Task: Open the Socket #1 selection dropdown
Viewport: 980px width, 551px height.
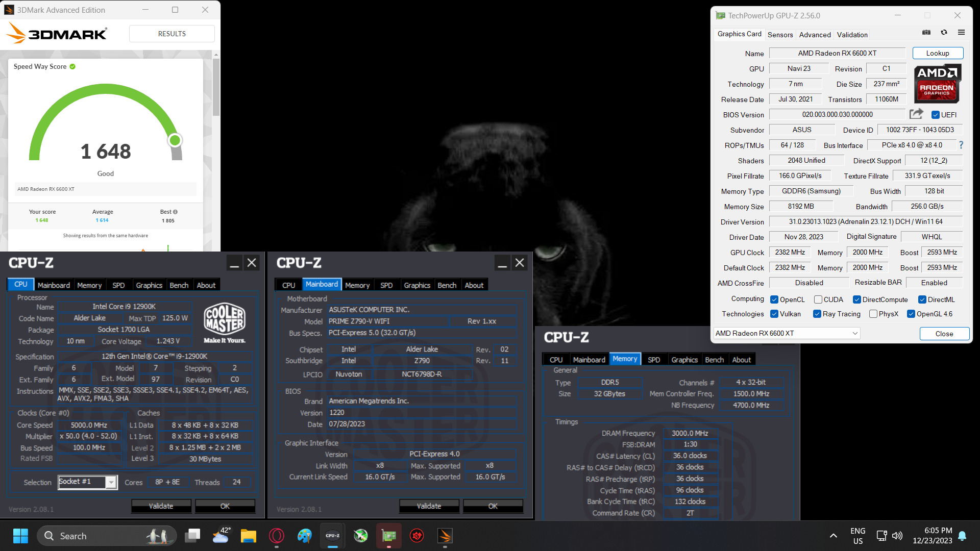Action: pos(88,482)
